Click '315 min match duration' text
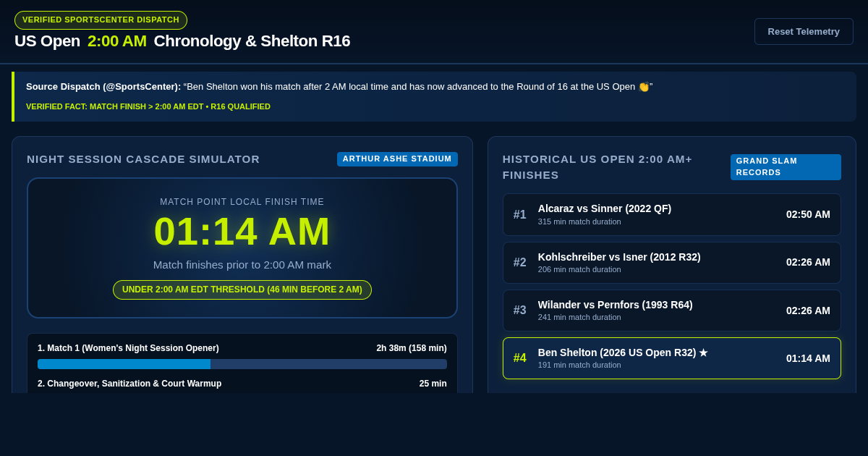The image size is (868, 456). pyautogui.click(x=579, y=221)
